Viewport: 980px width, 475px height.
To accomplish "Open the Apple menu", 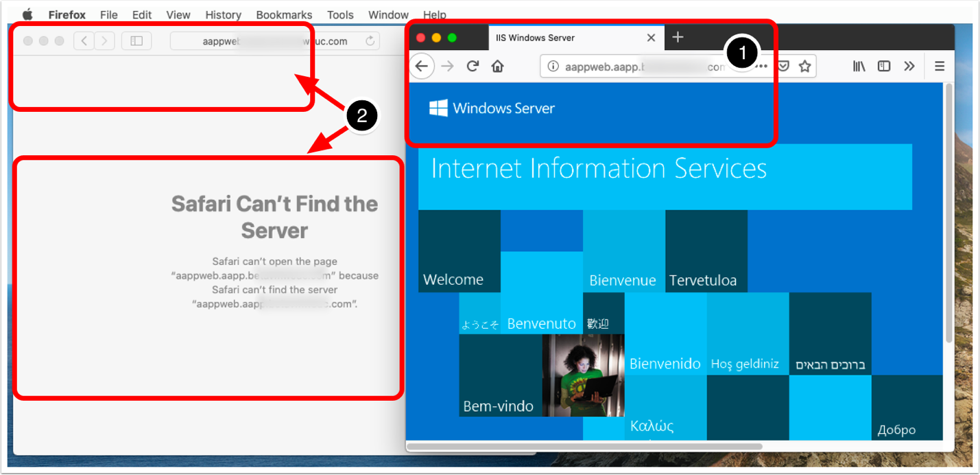I will coord(28,14).
